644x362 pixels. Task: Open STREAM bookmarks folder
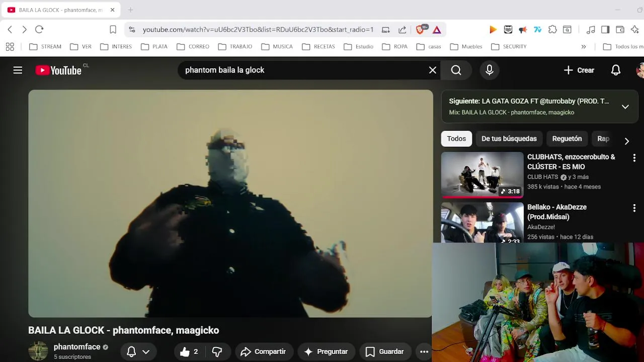click(45, 47)
